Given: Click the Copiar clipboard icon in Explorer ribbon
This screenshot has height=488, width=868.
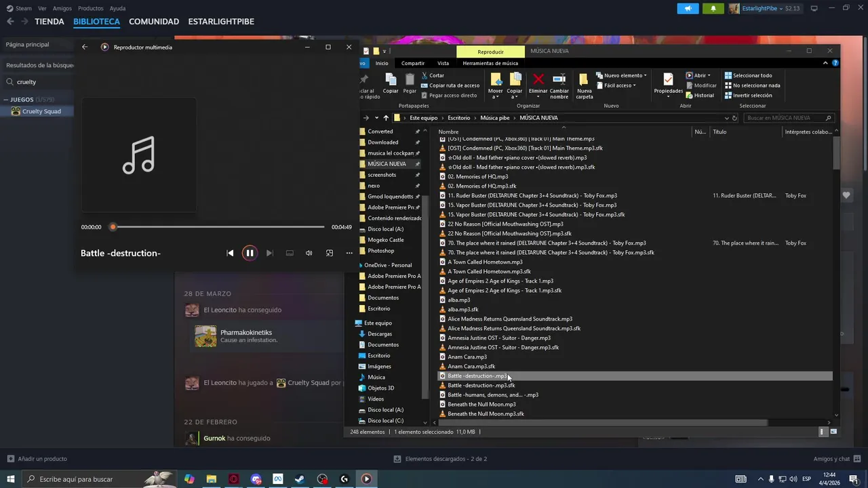Looking at the screenshot, I should point(391,83).
